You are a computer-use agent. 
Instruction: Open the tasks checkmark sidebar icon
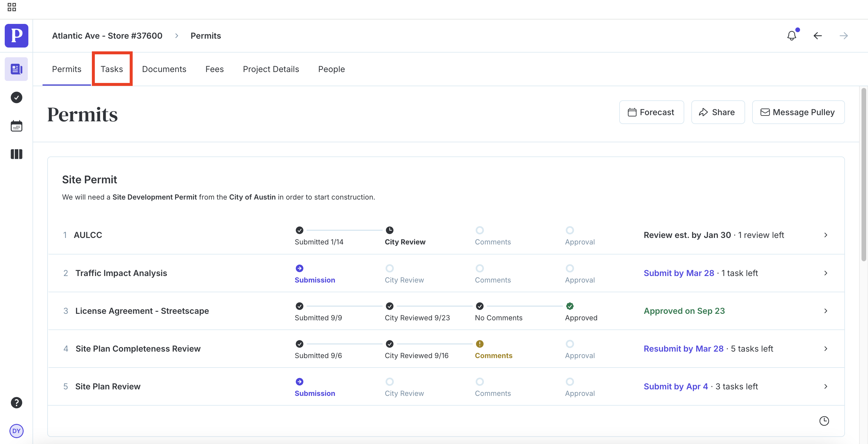point(16,98)
